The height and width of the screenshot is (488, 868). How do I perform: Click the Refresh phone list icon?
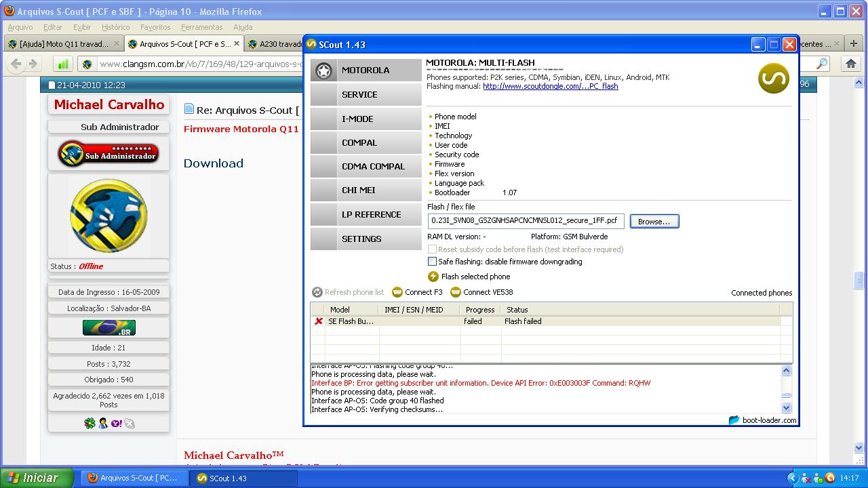tap(317, 293)
